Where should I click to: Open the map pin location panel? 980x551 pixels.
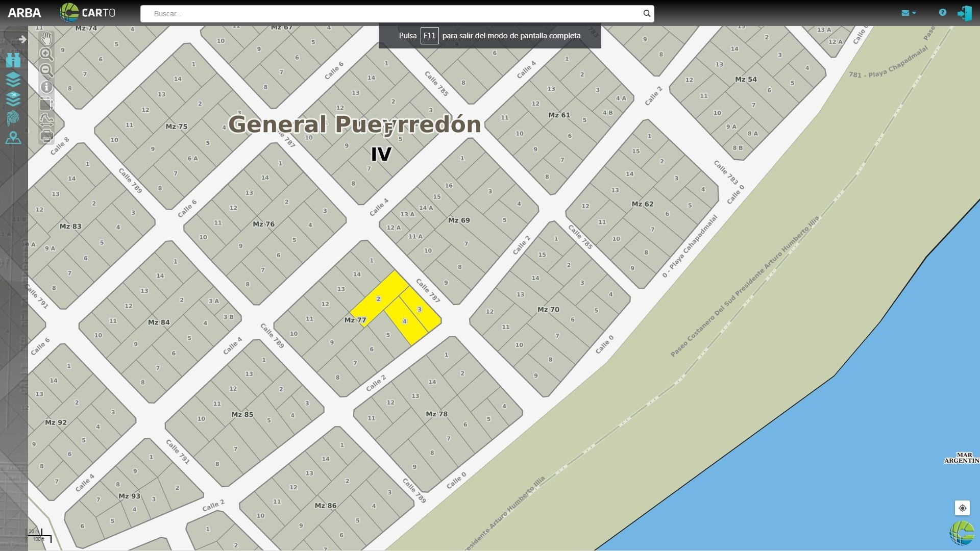(x=13, y=138)
